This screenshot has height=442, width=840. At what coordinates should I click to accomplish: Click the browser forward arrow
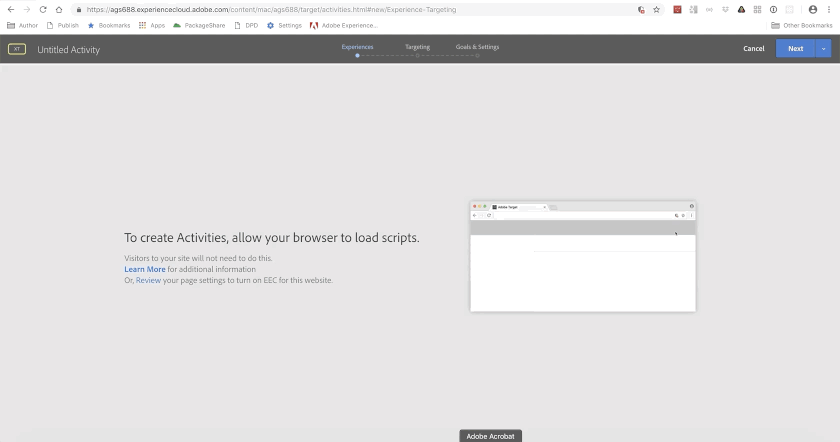27,10
